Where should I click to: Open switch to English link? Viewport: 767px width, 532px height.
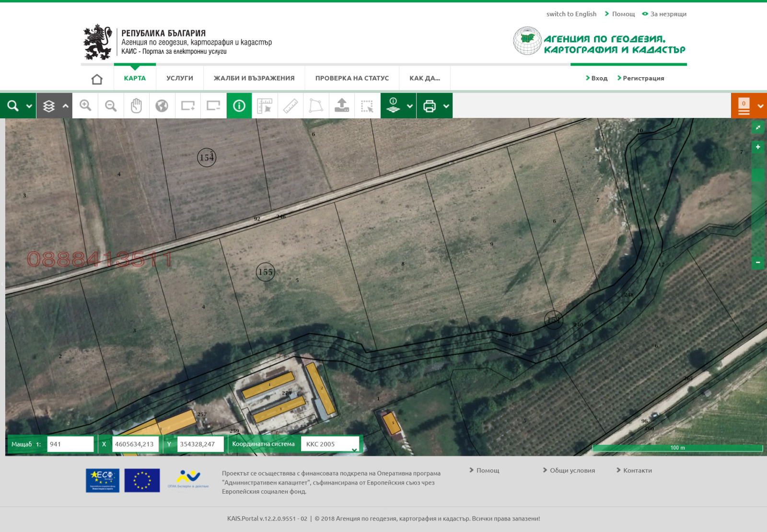tap(571, 14)
